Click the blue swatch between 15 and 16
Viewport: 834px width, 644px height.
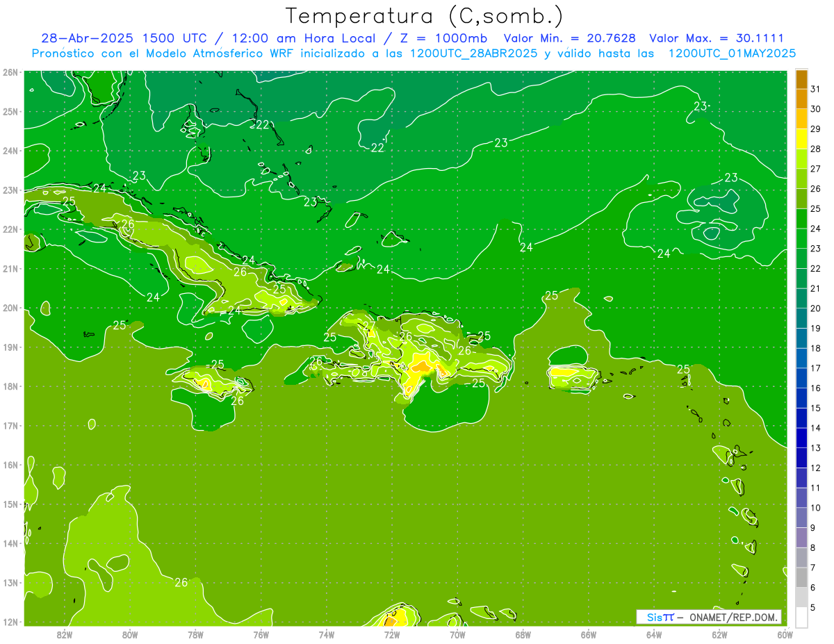click(801, 397)
